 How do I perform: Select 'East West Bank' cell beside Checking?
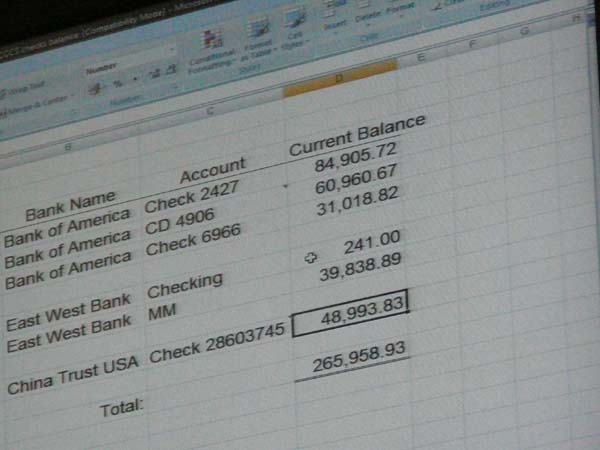point(68,313)
